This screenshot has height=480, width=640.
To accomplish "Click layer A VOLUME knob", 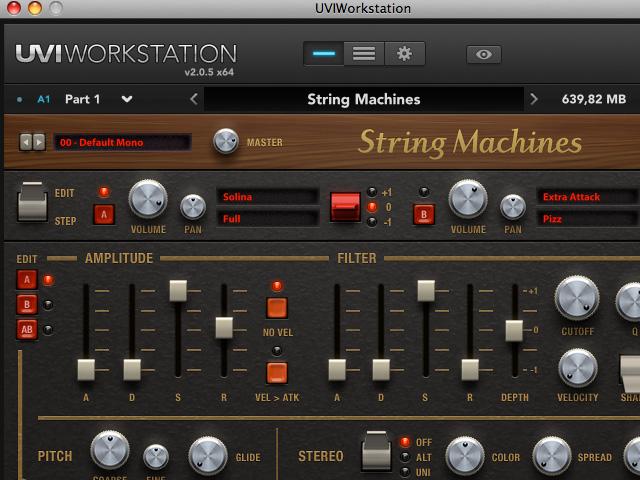I will [148, 199].
